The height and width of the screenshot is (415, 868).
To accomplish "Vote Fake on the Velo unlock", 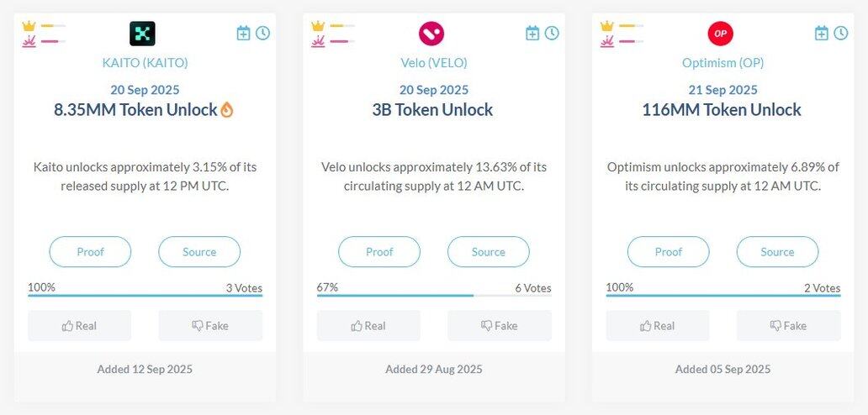I will [x=500, y=325].
